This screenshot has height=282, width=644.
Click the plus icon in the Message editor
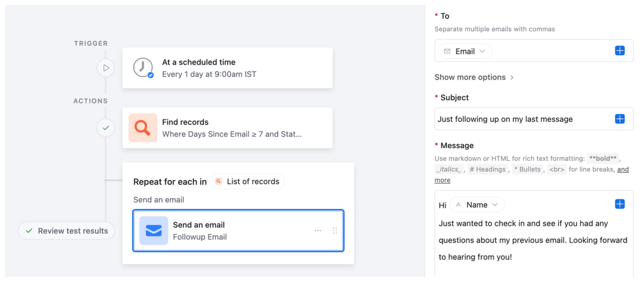[x=620, y=204]
